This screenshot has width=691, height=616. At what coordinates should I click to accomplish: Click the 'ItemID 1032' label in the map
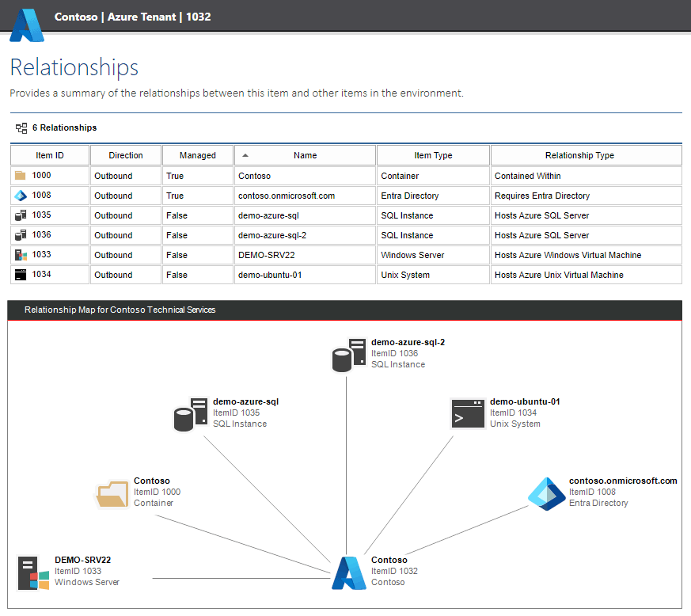(394, 571)
